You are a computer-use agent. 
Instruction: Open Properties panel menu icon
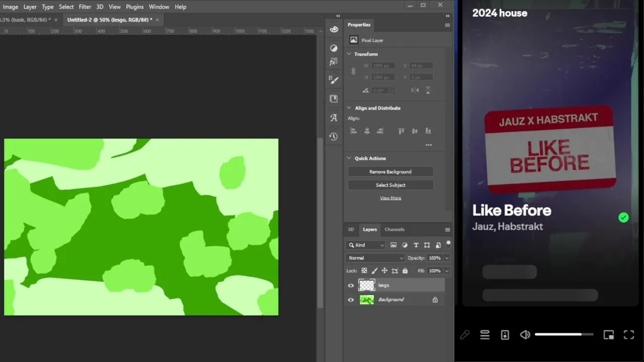(447, 25)
